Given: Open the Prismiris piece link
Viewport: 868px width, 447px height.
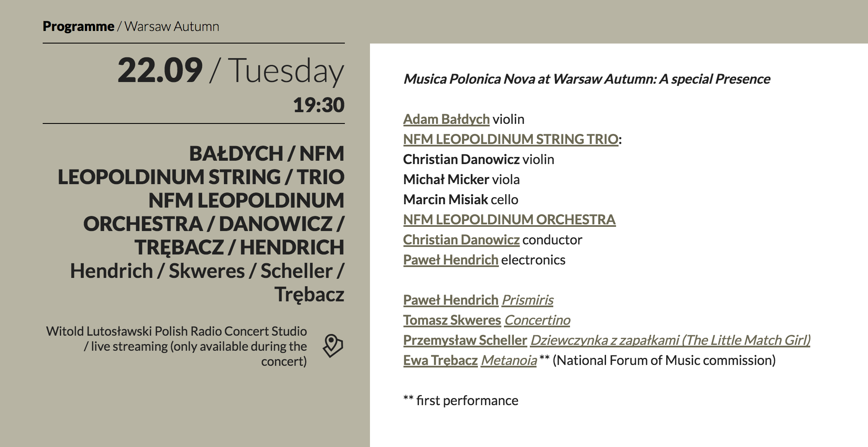Looking at the screenshot, I should click(528, 300).
